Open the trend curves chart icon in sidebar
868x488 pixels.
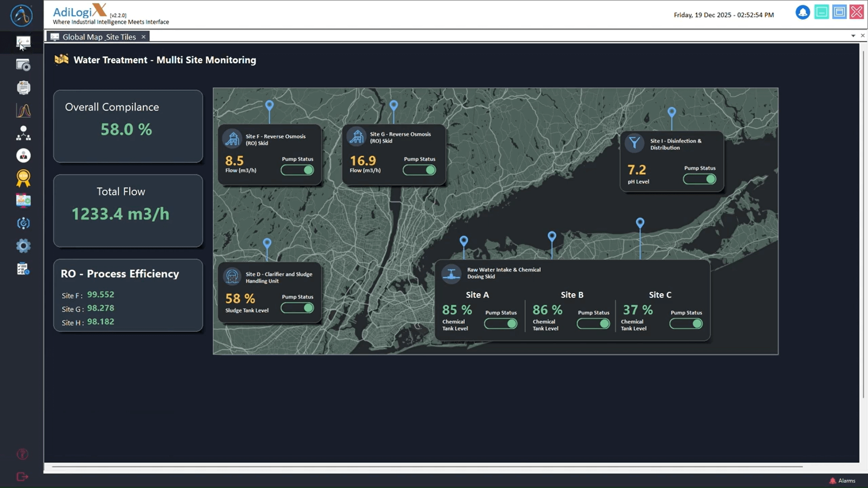click(23, 111)
